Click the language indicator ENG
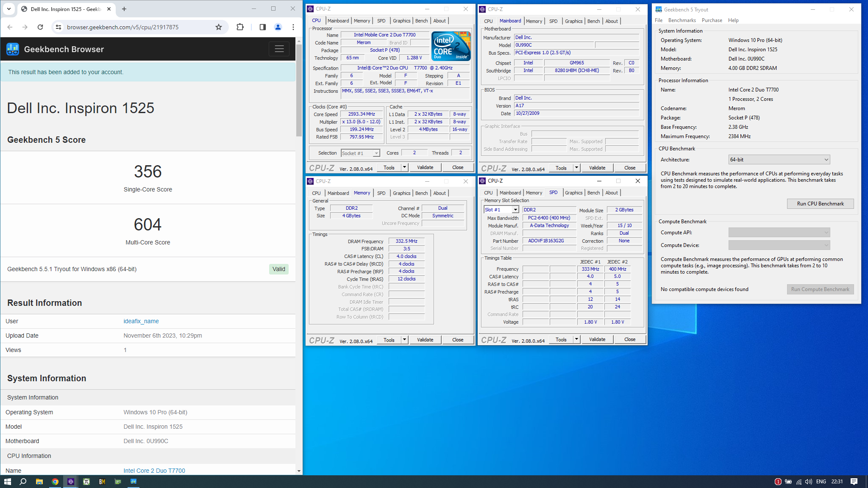Image resolution: width=868 pixels, height=488 pixels. click(821, 482)
